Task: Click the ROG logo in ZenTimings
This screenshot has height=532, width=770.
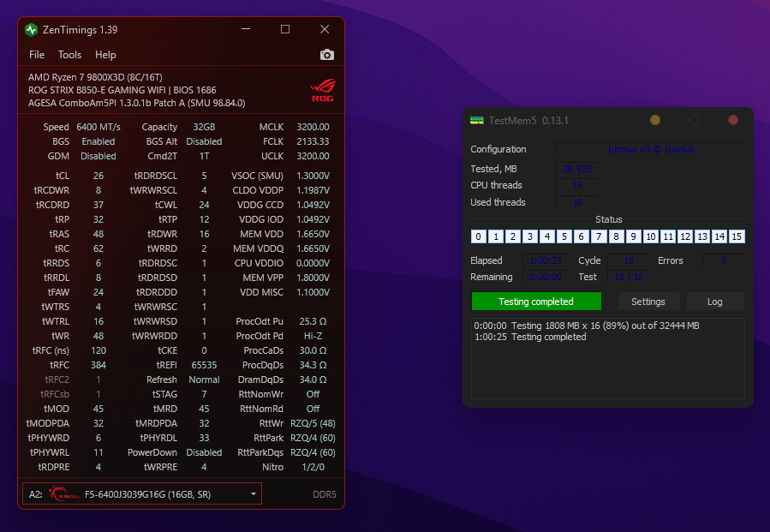Action: click(322, 91)
